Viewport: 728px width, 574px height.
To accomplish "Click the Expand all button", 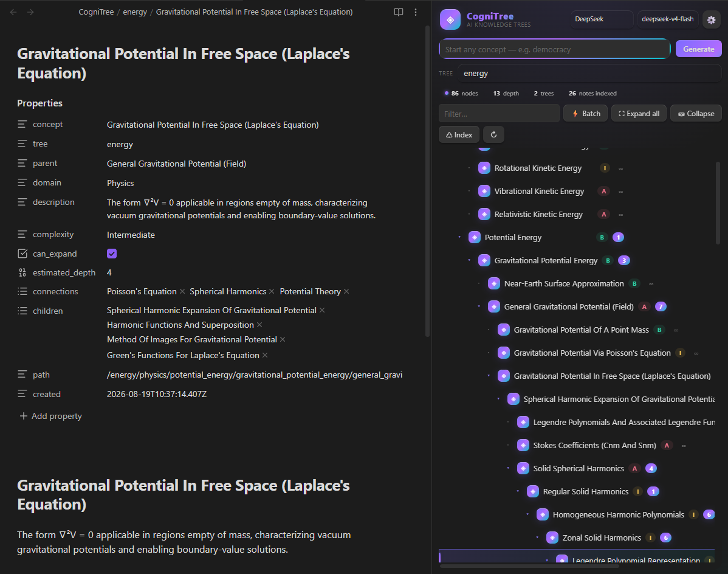I will 639,113.
